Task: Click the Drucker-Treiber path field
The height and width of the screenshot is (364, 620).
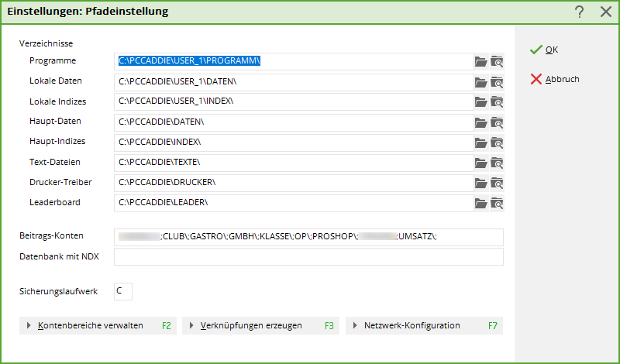Action: (294, 183)
